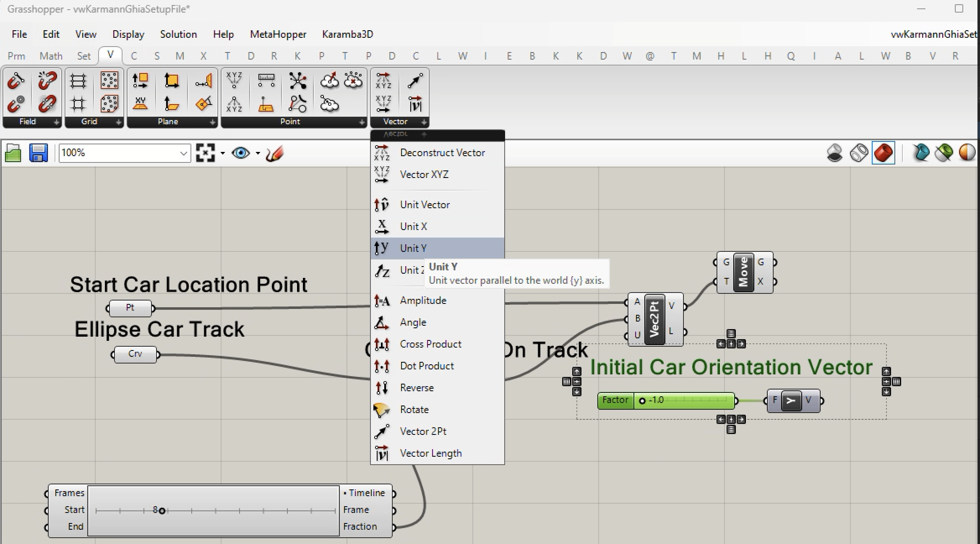Click the sketch pen doodle icon

click(275, 153)
